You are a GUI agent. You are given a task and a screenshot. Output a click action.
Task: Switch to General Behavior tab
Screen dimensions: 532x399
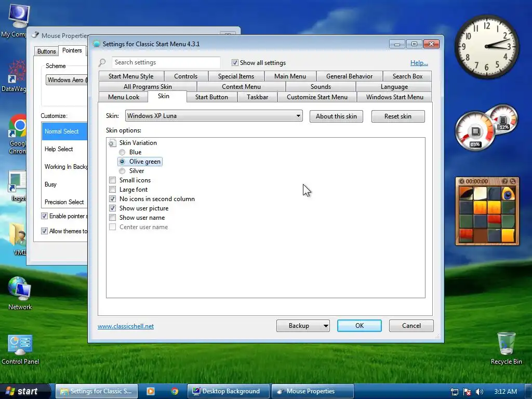[350, 76]
